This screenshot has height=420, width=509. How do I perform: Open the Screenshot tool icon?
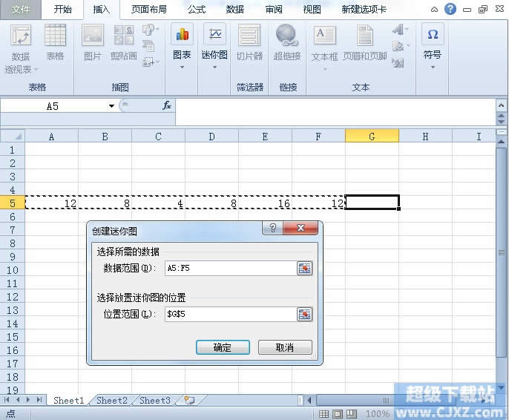point(149,61)
